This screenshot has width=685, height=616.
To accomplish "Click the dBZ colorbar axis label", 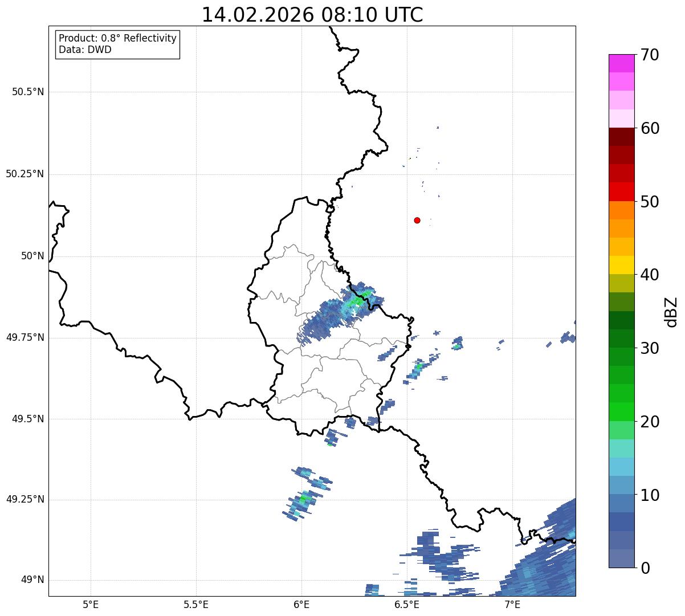I will point(671,311).
